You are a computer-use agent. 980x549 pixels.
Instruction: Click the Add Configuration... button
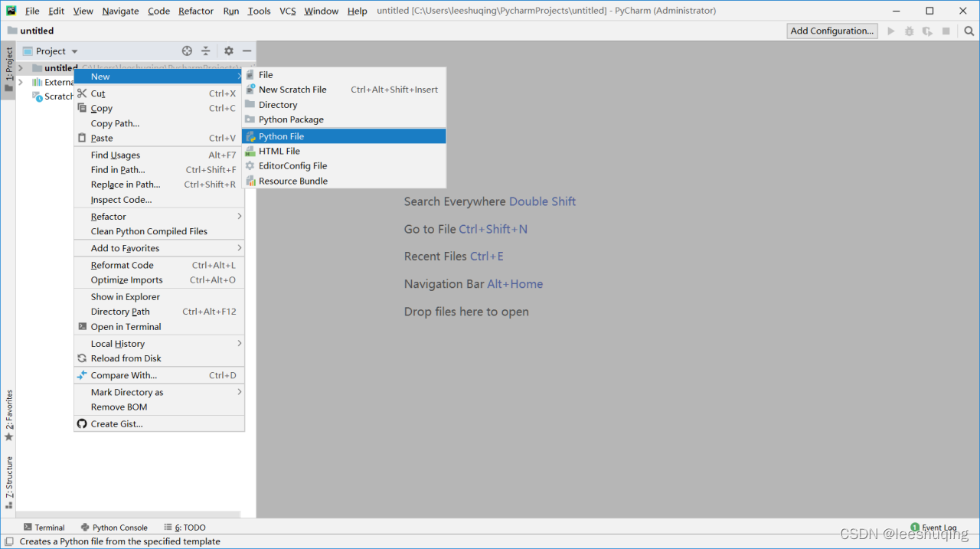point(832,31)
